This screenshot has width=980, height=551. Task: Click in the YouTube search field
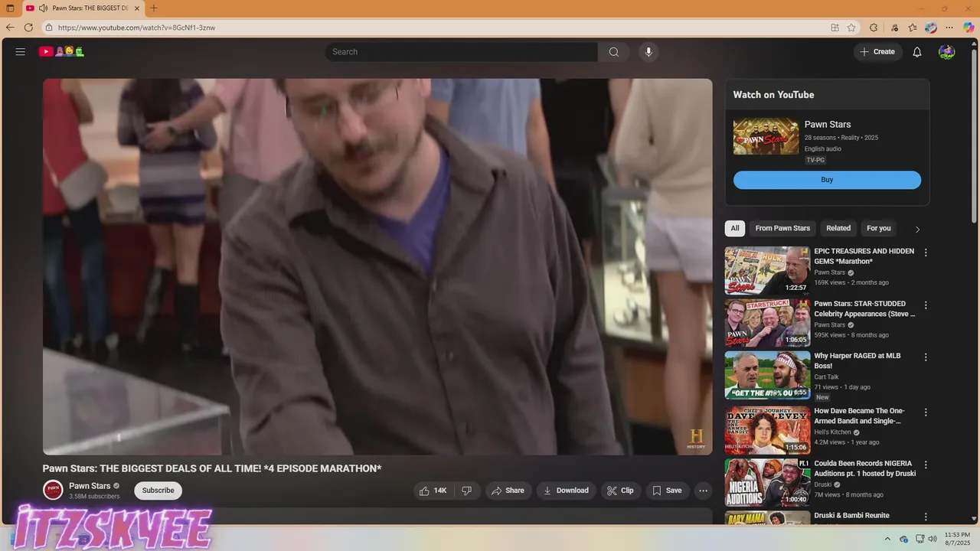point(461,52)
